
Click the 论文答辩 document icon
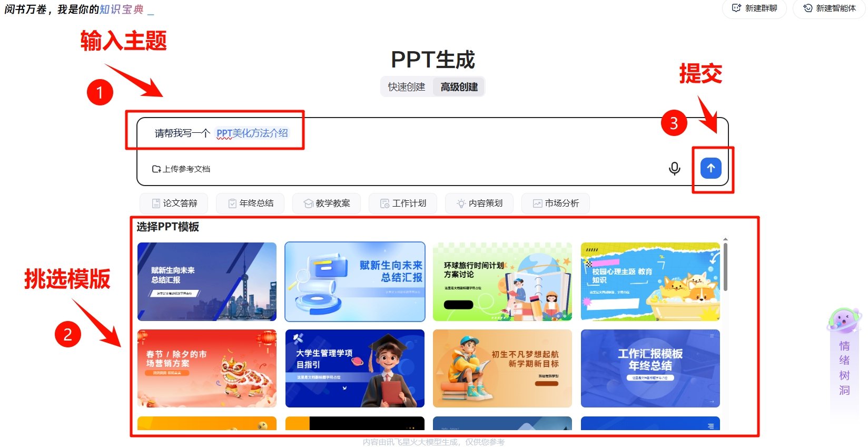coord(156,203)
